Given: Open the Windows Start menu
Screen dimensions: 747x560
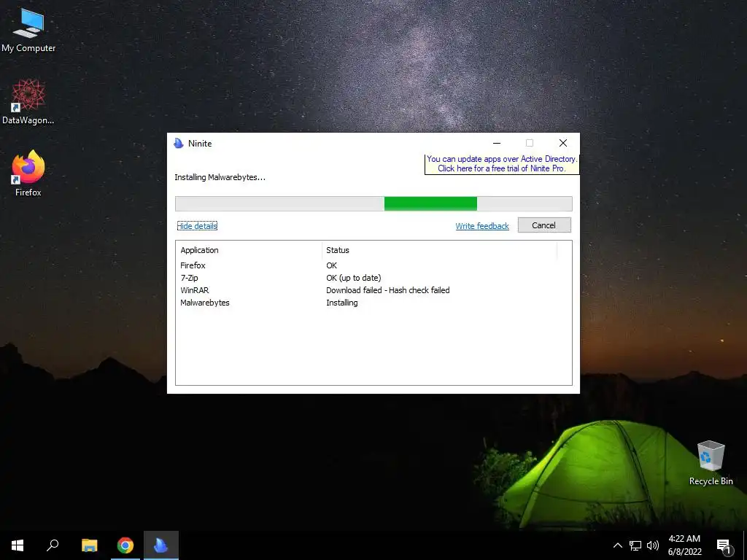Looking at the screenshot, I should 18,545.
